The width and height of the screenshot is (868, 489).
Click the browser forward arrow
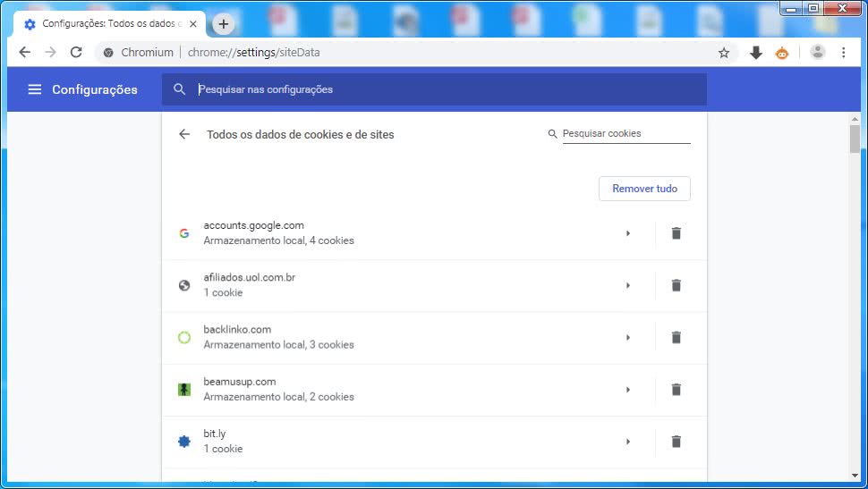[50, 52]
